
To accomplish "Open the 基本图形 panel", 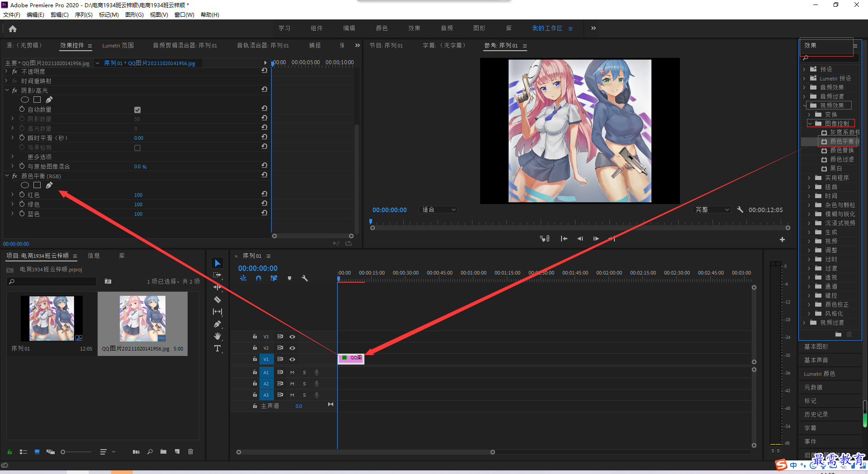I will 816,346.
